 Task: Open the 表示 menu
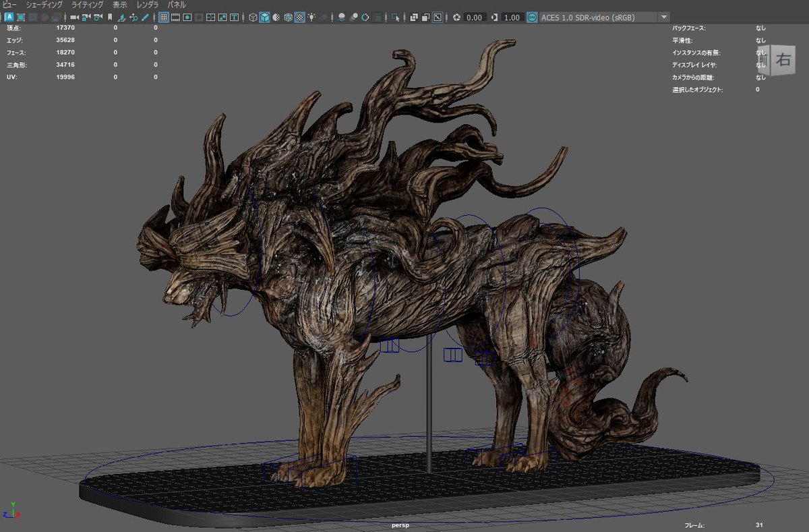pos(119,4)
